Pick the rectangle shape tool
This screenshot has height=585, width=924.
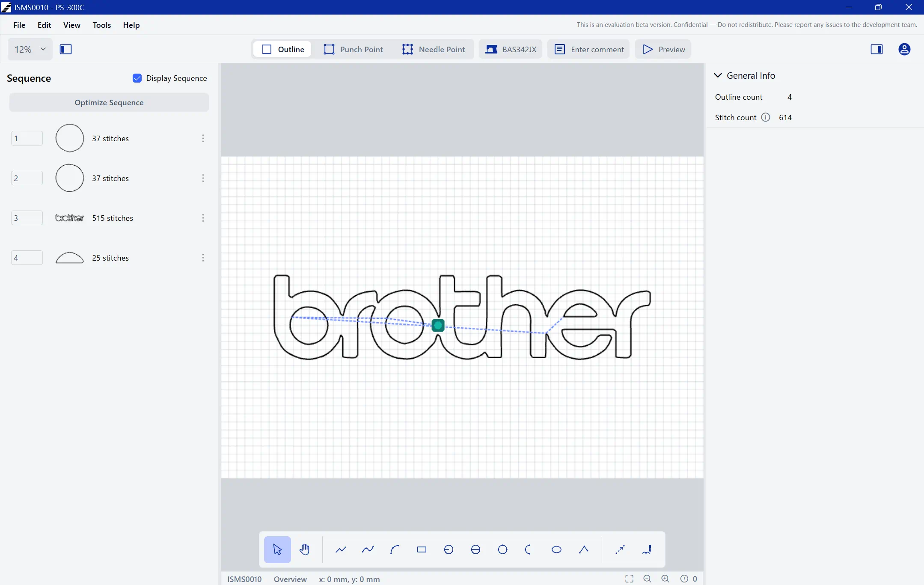click(422, 549)
